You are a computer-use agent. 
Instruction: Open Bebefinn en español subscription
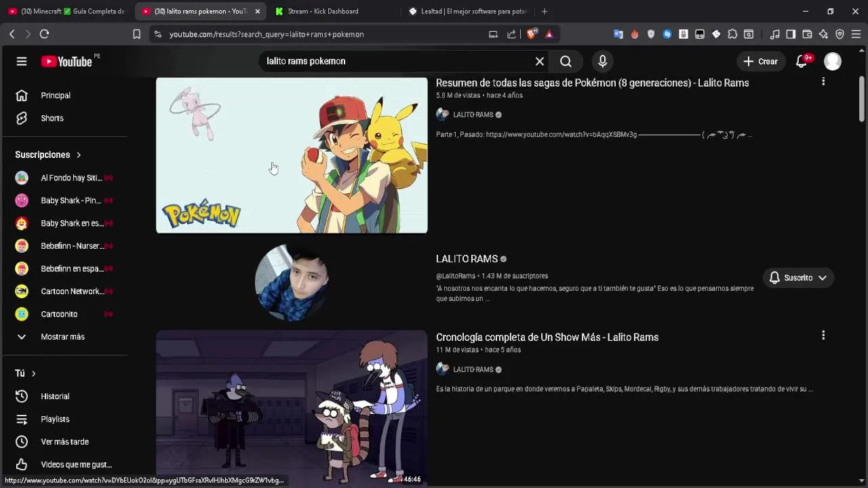pos(64,268)
